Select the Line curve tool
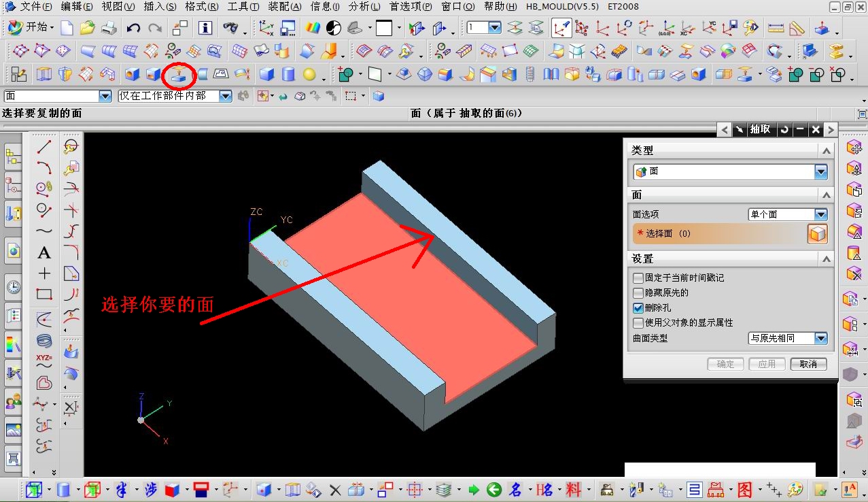 (x=44, y=146)
